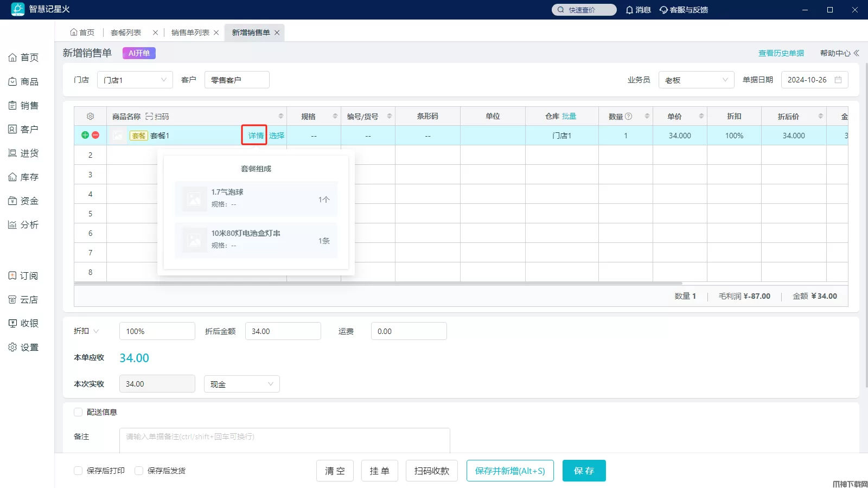The image size is (868, 488).
Task: Switch to the package list tab
Action: [x=126, y=33]
